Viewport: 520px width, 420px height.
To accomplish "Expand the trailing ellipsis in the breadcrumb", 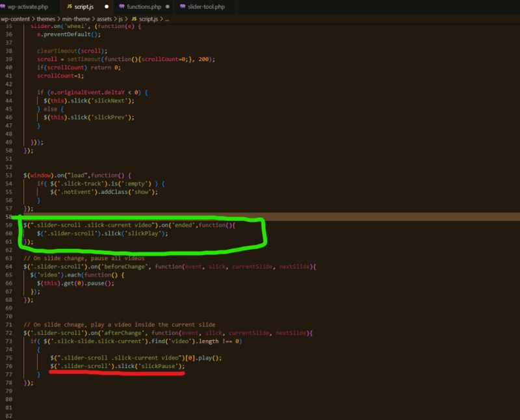I will coord(168,19).
